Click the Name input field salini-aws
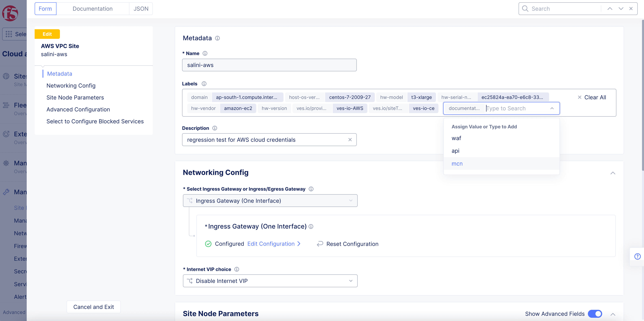The height and width of the screenshot is (321, 644). (269, 65)
